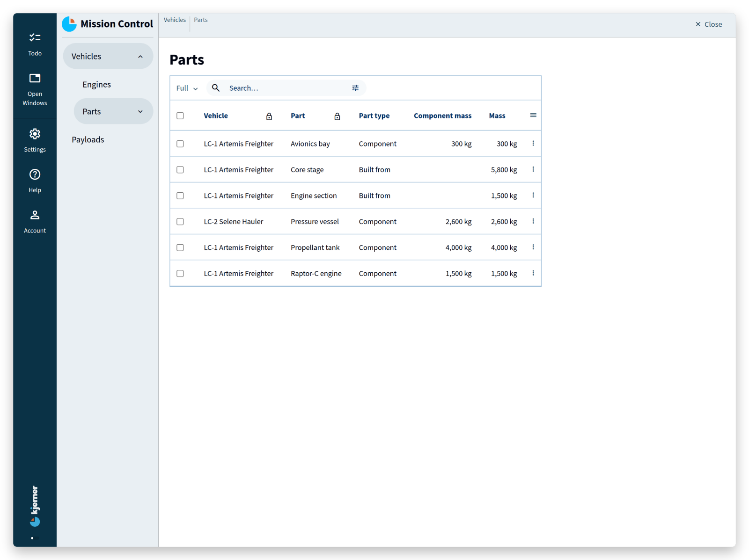Open row actions menu for Avionics bay
The image size is (749, 560).
(x=533, y=144)
